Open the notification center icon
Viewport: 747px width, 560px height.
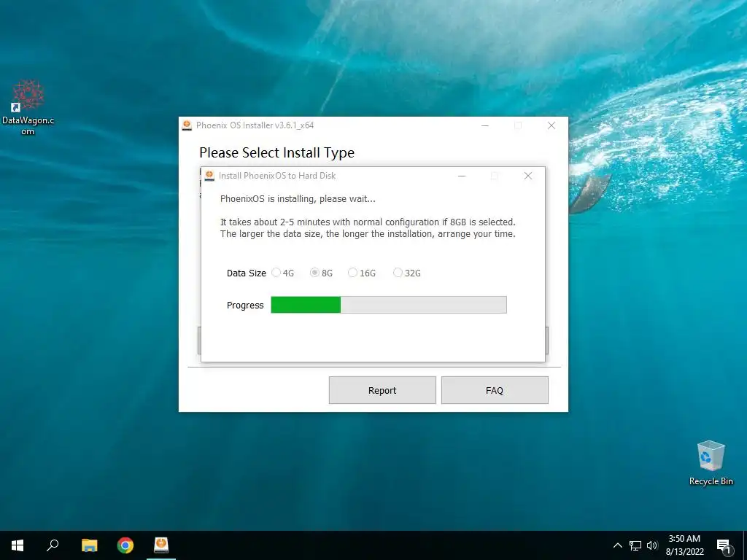[724, 547]
